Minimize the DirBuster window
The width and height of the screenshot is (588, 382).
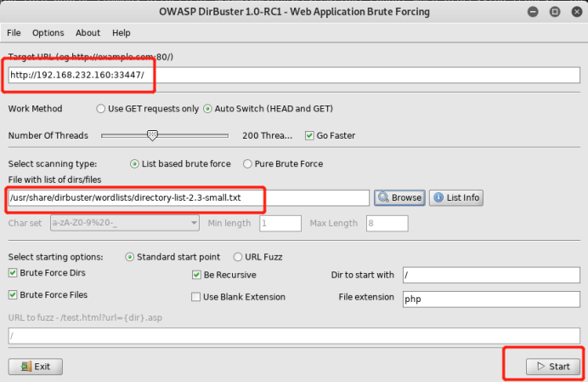click(533, 12)
